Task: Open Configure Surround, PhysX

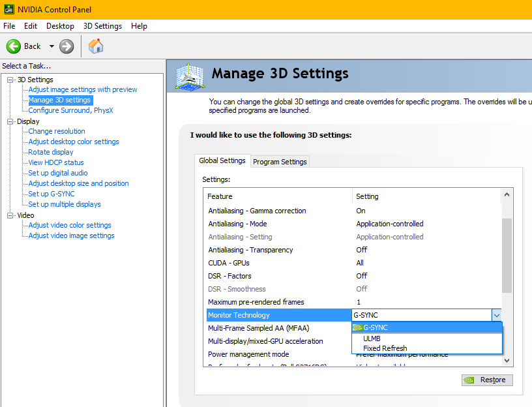Action: (x=70, y=110)
